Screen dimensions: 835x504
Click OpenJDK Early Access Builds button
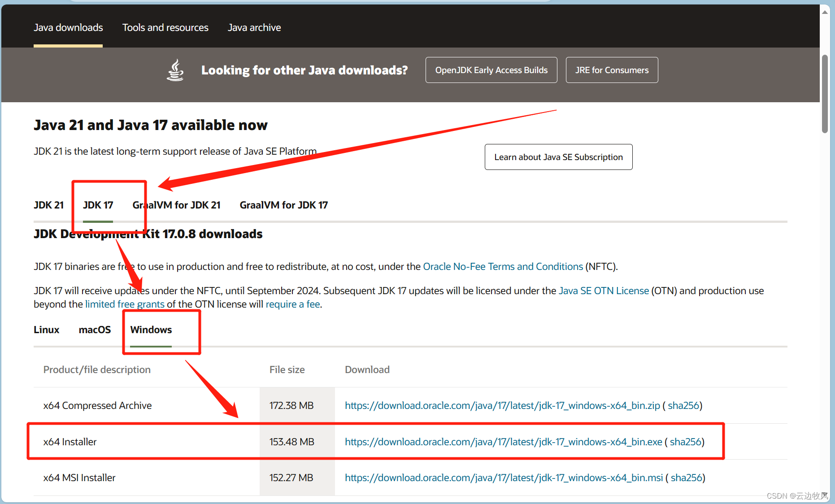click(491, 70)
